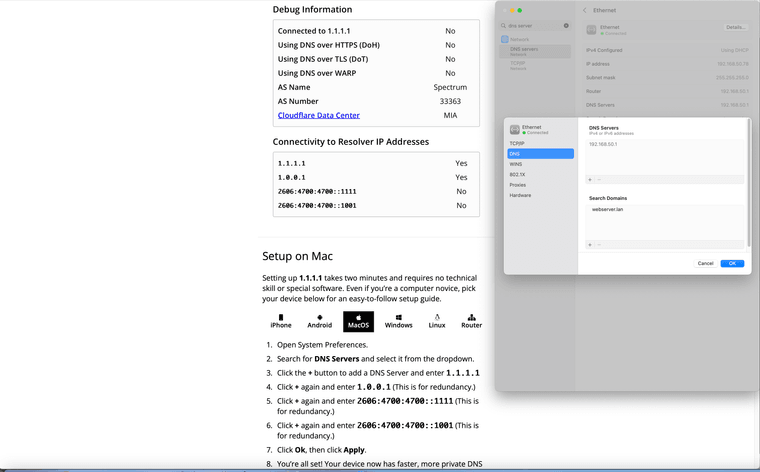This screenshot has height=472, width=760.
Task: Select the iPhone setup guide tab
Action: point(281,321)
